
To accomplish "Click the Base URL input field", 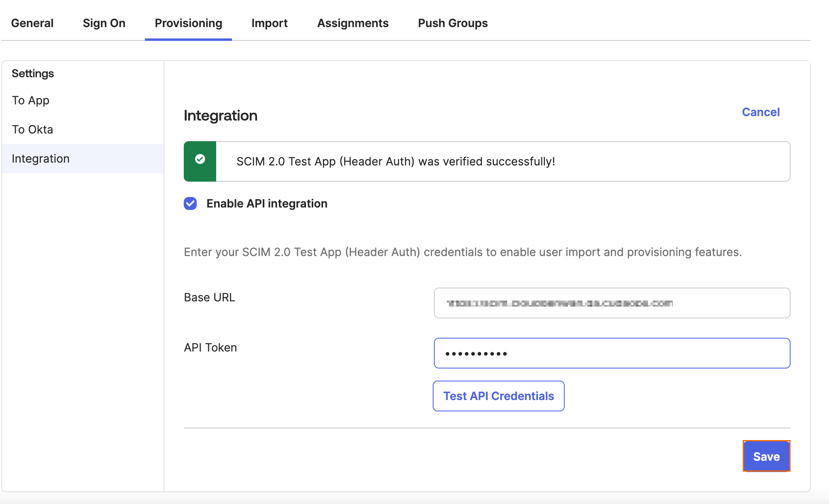I will tap(612, 303).
